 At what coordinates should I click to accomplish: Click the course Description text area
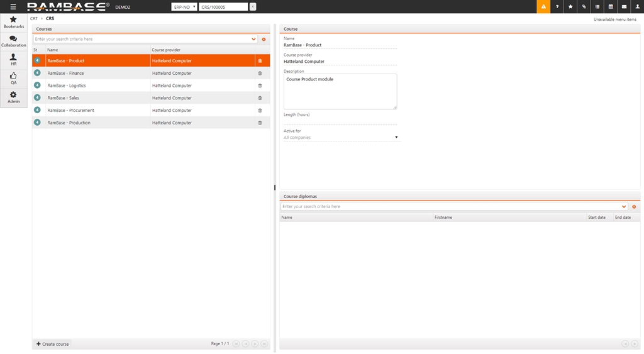coord(340,92)
